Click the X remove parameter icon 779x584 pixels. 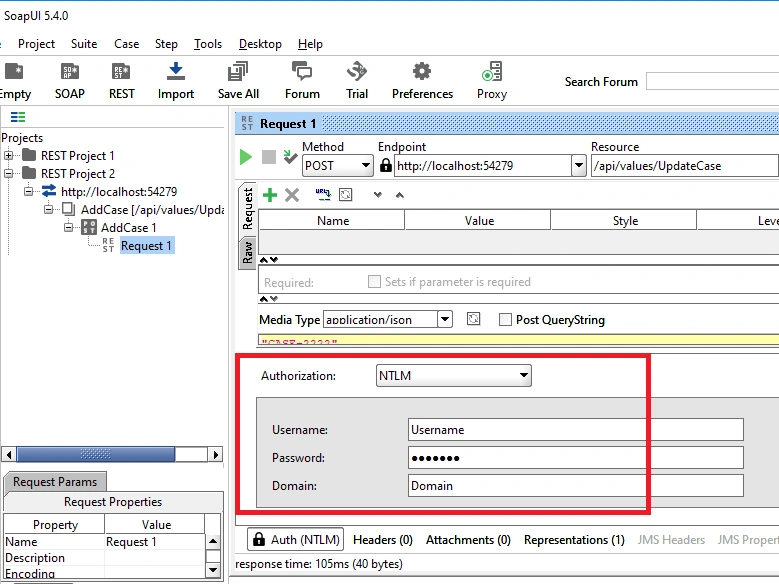[292, 195]
